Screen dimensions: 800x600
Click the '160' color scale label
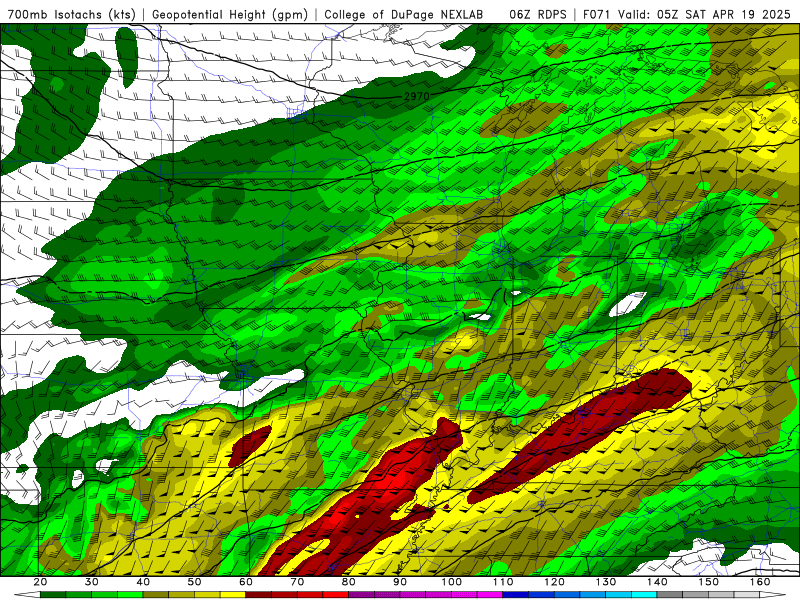click(x=760, y=582)
